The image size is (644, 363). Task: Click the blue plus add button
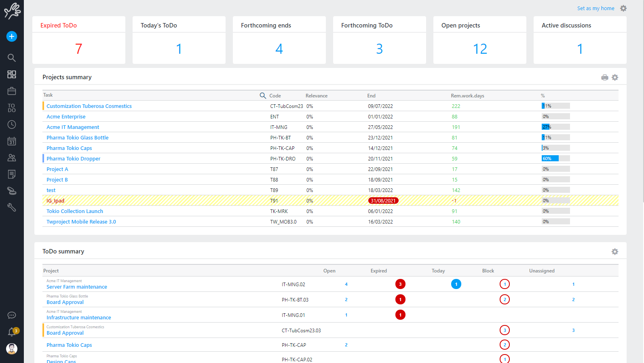click(12, 36)
